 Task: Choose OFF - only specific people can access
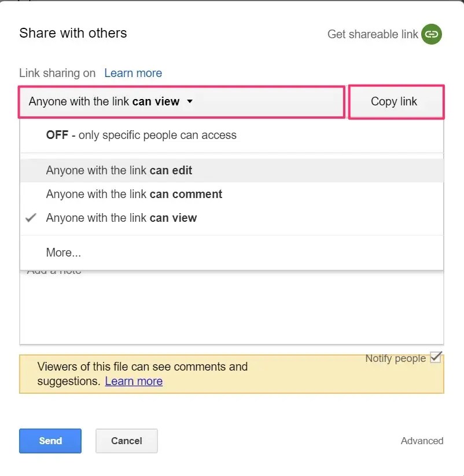[141, 135]
